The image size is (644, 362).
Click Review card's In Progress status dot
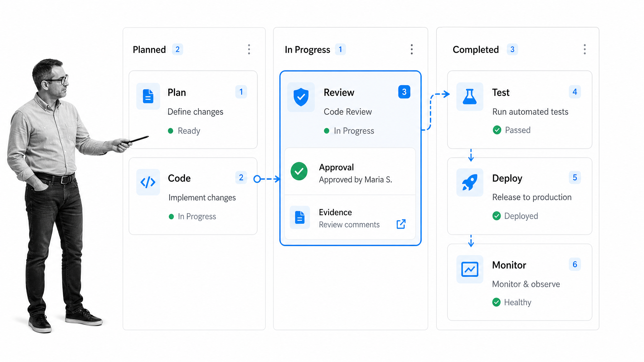click(327, 131)
